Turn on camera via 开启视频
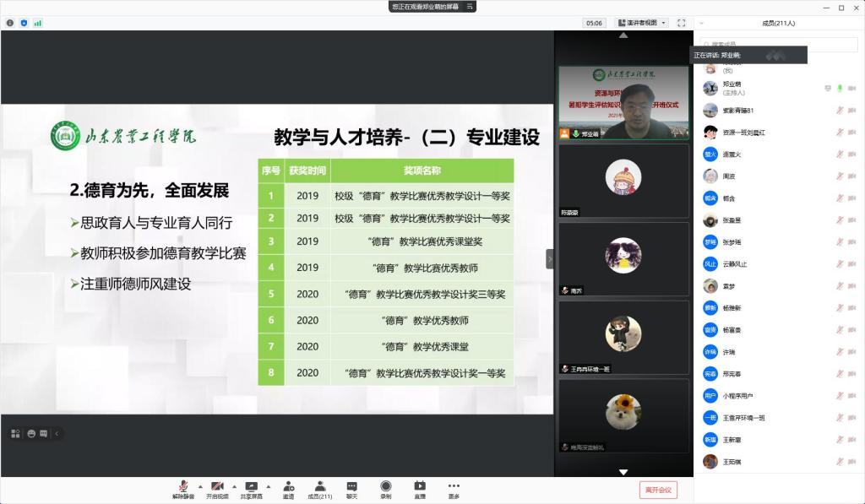The height and width of the screenshot is (504, 865). tap(217, 487)
